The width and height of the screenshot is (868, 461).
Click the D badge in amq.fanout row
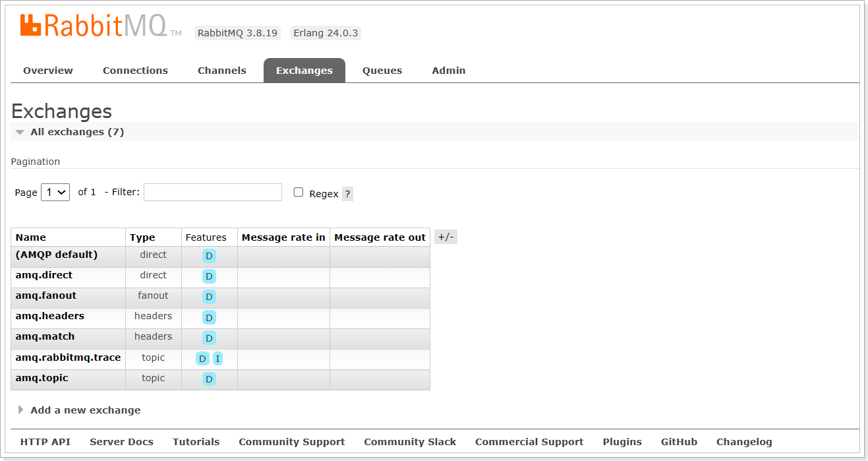[209, 297]
